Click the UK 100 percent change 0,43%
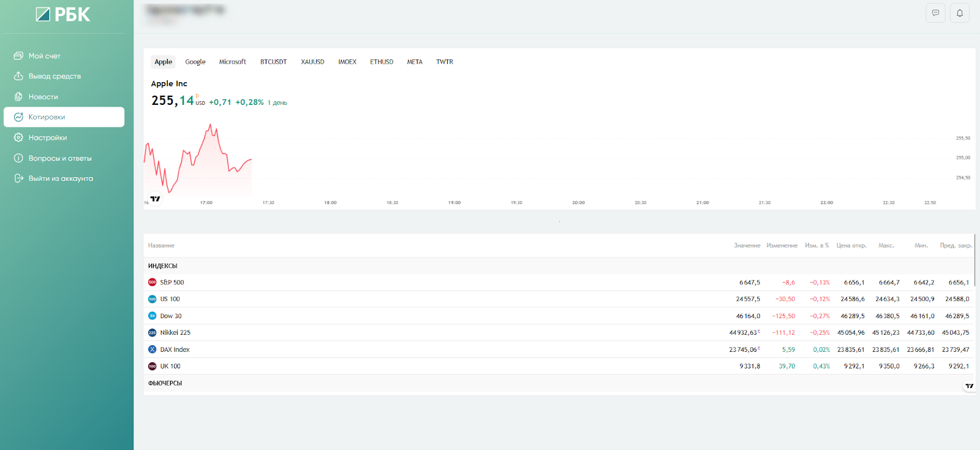The height and width of the screenshot is (450, 980). 821,367
